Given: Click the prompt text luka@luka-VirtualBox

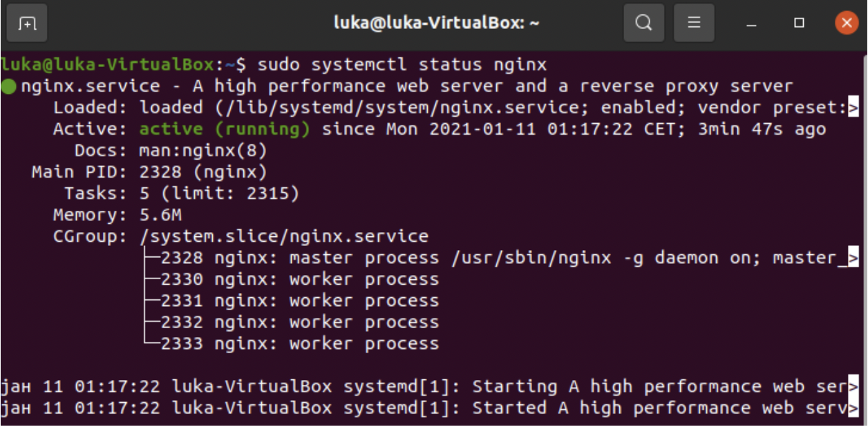Looking at the screenshot, I should point(108,65).
